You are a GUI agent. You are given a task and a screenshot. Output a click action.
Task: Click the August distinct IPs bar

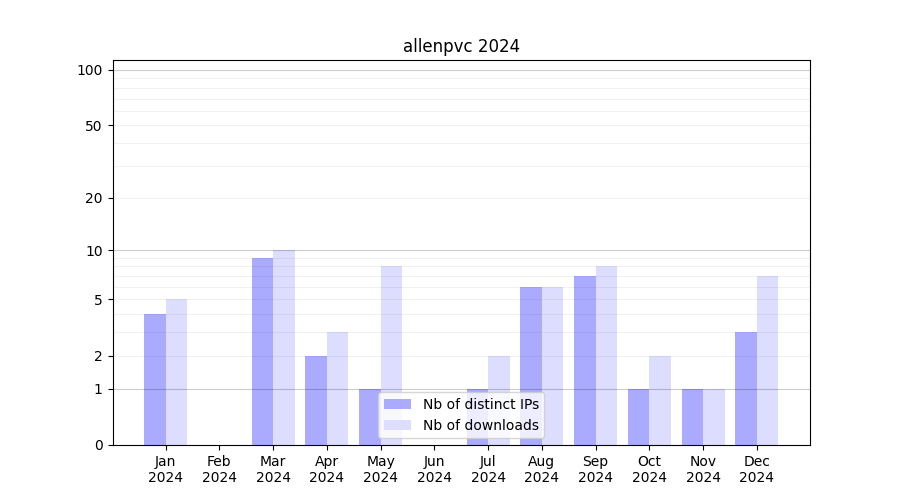click(531, 366)
